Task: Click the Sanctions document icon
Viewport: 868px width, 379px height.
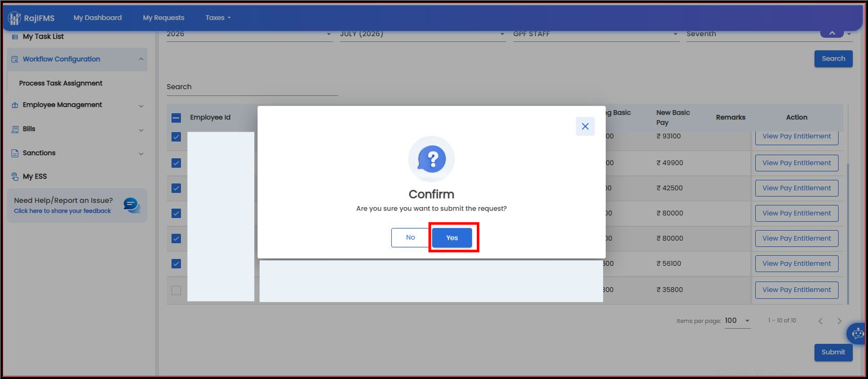Action: (x=15, y=153)
